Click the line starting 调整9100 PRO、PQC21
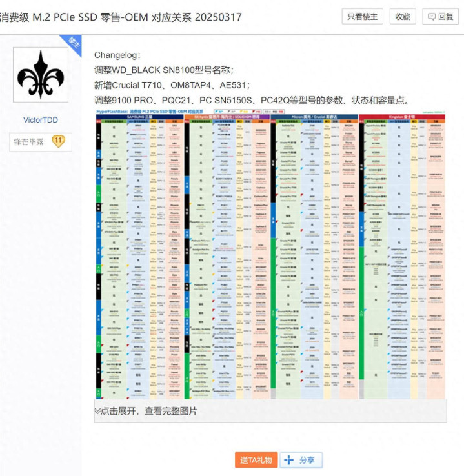Screen dimensions: 464x476 point(252,100)
